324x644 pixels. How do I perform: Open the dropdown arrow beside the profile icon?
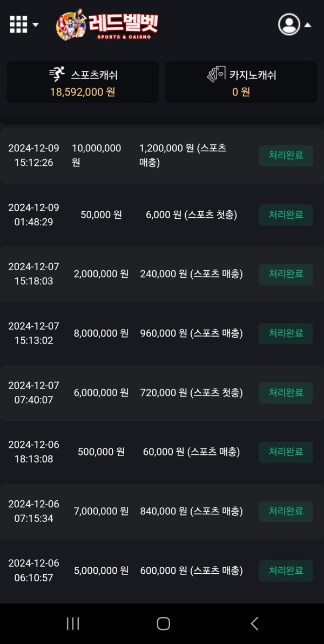307,25
